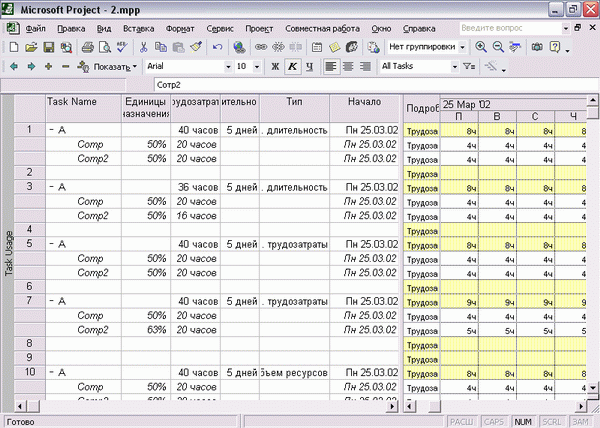This screenshot has height=428, width=600.
Task: Zoom in on the timescale
Action: [x=481, y=47]
